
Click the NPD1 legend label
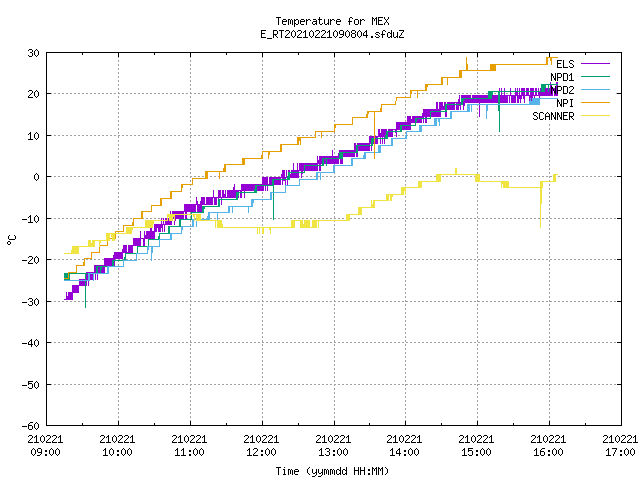pyautogui.click(x=562, y=77)
